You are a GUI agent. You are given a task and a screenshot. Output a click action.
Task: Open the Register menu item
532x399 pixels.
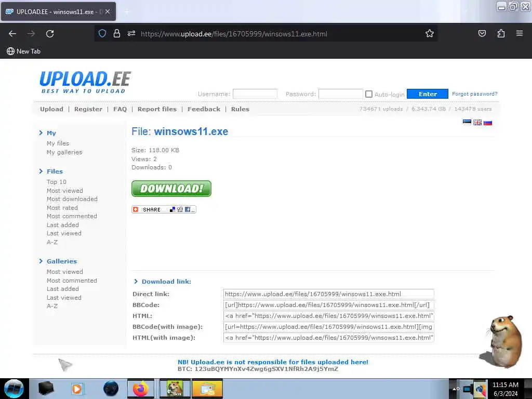[88, 109]
